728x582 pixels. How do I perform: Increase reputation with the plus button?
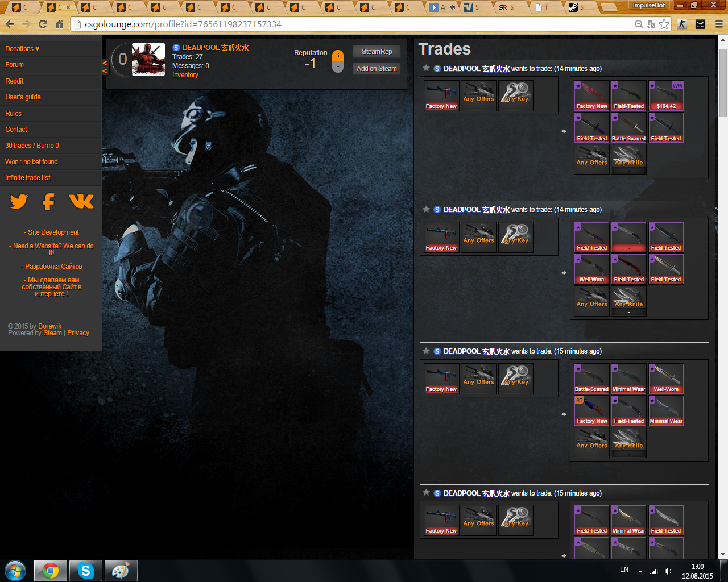pyautogui.click(x=338, y=55)
